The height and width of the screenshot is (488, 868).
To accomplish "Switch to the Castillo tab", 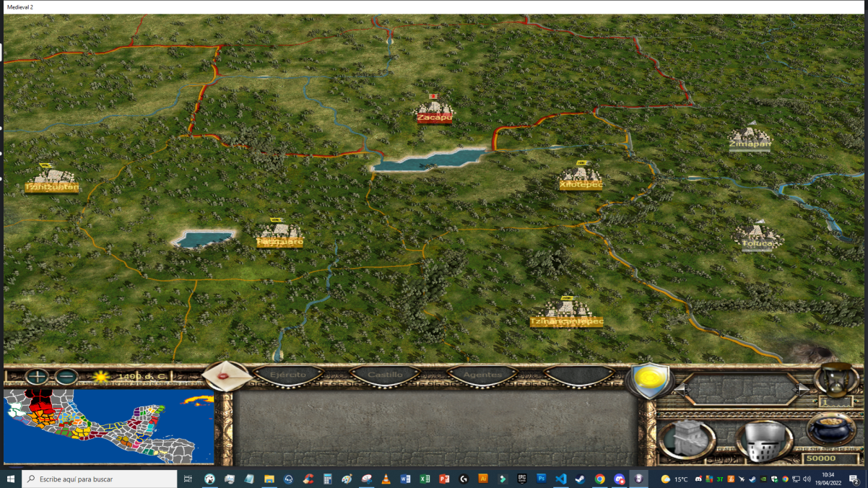I will [x=385, y=375].
